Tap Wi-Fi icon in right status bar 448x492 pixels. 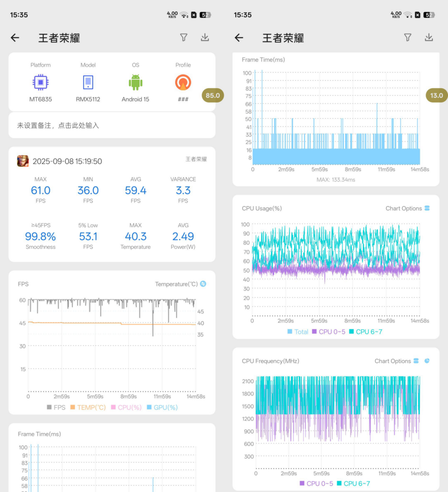click(x=408, y=15)
